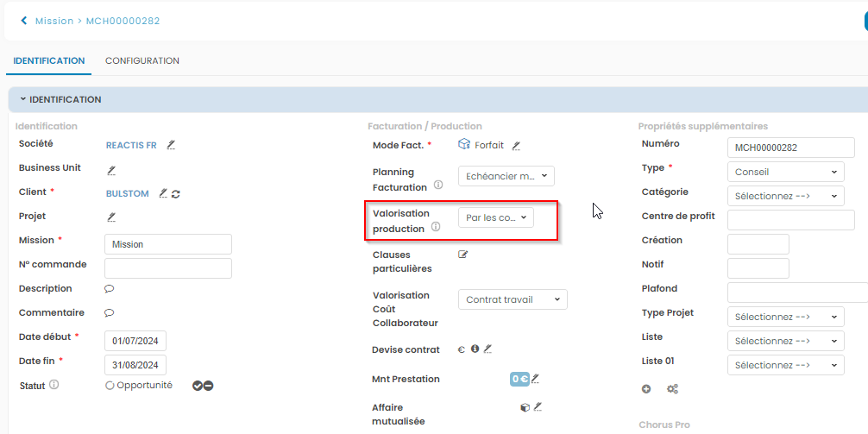Click the edit pencil next to Société
The image size is (868, 434).
[171, 145]
